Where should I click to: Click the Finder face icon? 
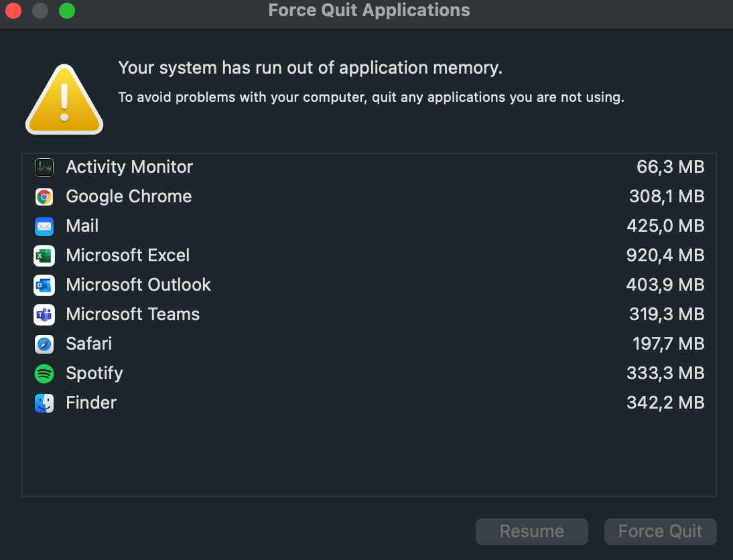coord(44,403)
